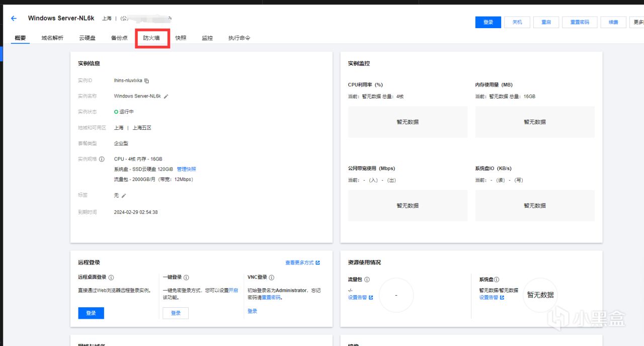Viewport: 644px width, 346px height.
Task: Open the 执行命令 tab
Action: 239,38
